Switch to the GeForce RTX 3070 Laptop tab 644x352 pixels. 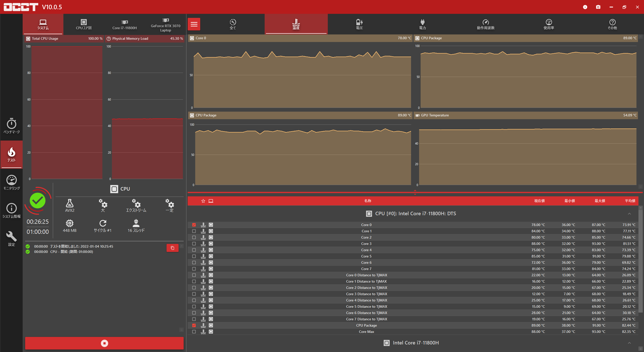pos(166,24)
